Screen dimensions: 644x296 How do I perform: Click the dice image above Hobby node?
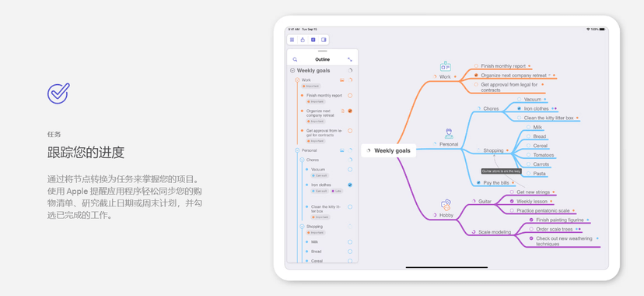[446, 205]
